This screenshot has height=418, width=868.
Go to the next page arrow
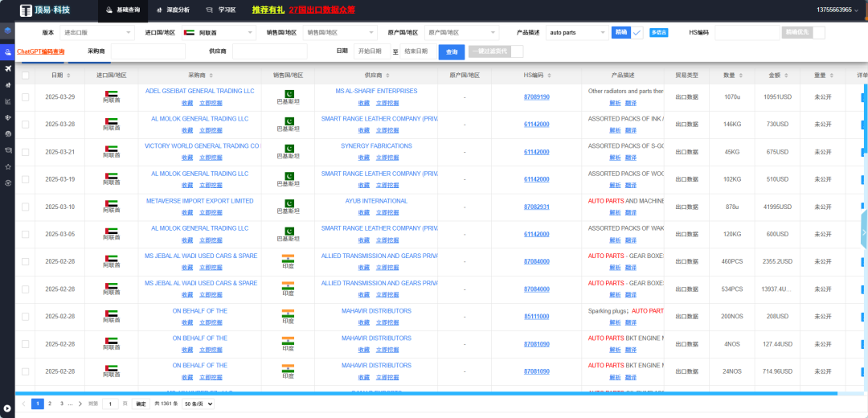80,404
